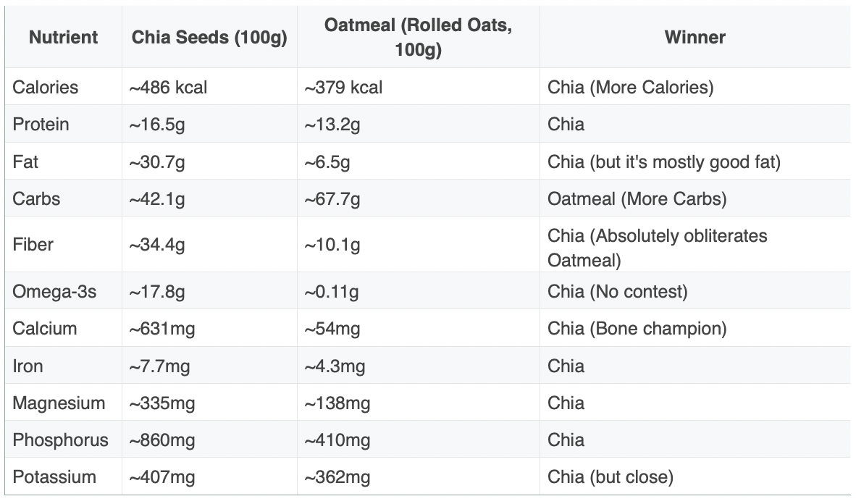
Task: Select the 'Oatmeal (More Carbs)' winner cell
Action: click(637, 198)
